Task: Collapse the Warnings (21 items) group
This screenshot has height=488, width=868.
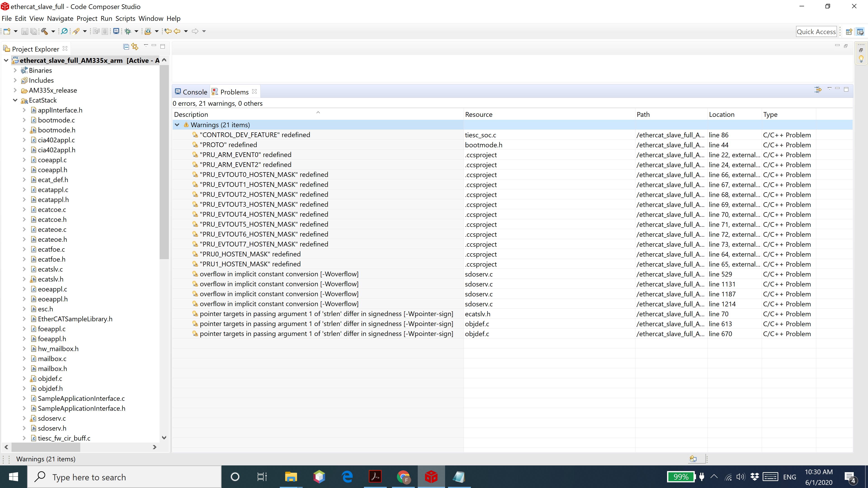Action: click(177, 125)
